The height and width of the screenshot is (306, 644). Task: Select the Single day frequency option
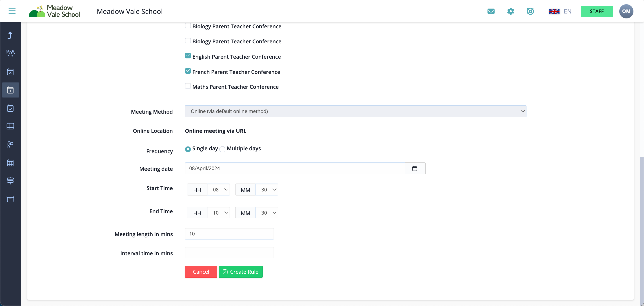click(188, 149)
